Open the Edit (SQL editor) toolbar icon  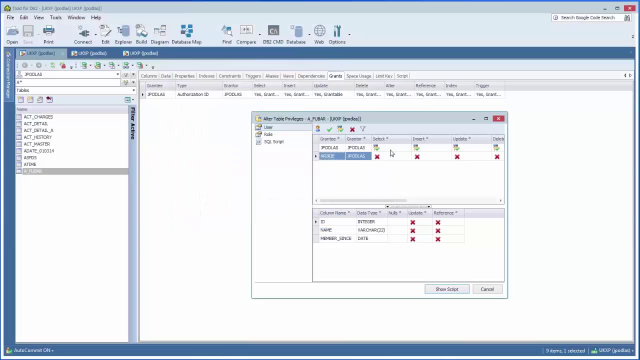coord(105,35)
